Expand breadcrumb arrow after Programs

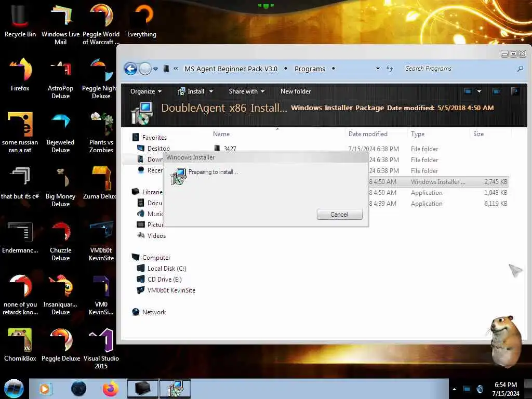click(334, 69)
